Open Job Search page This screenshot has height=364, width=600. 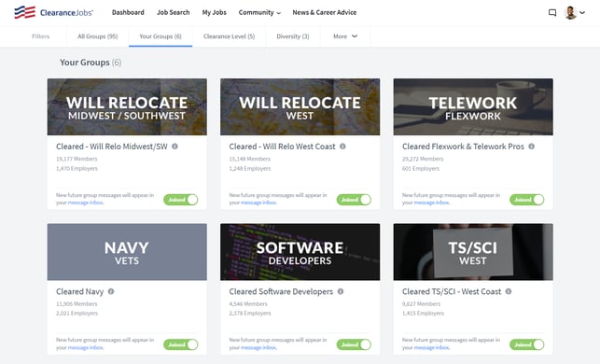click(x=173, y=12)
